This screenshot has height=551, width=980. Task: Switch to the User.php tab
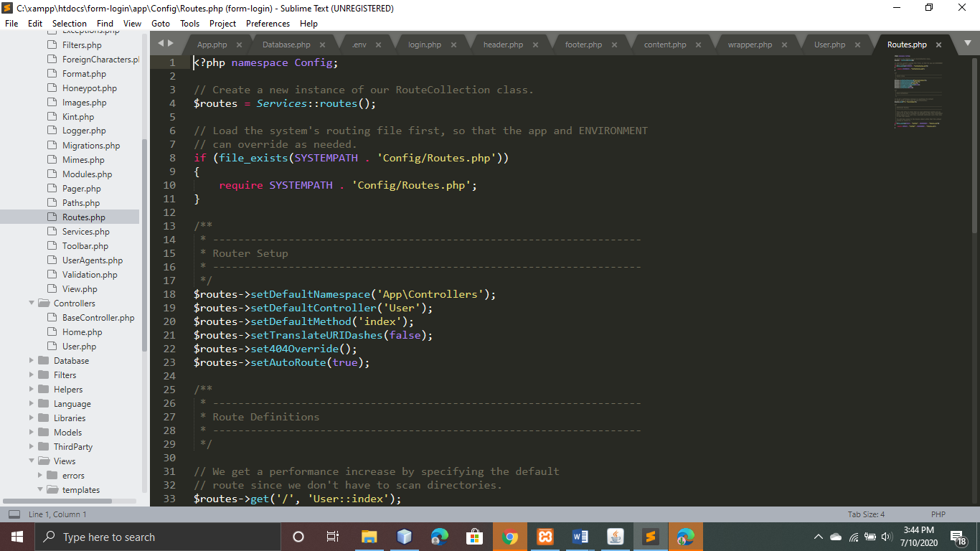click(x=829, y=44)
